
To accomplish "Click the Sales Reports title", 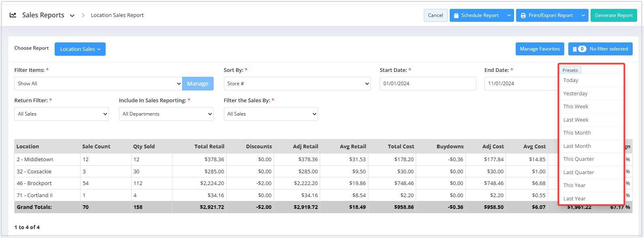I will (x=43, y=15).
